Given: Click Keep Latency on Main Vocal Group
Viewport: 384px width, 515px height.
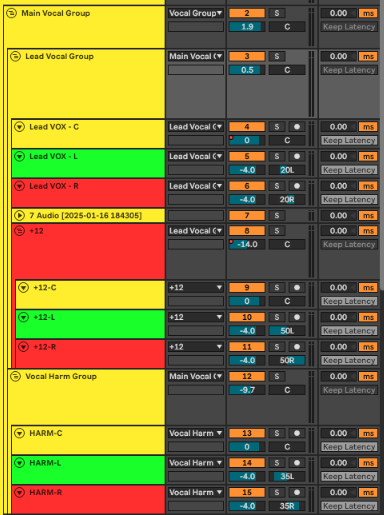Looking at the screenshot, I should (x=349, y=27).
